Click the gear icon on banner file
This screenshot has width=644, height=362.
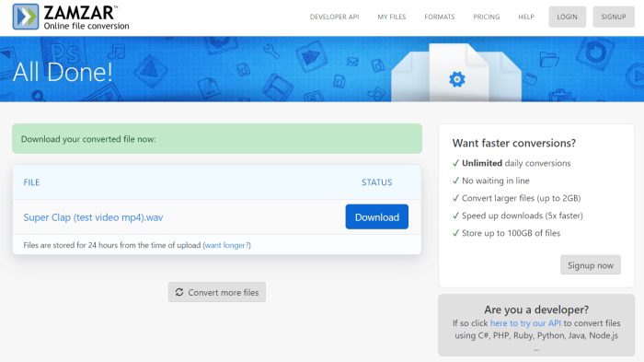point(456,79)
